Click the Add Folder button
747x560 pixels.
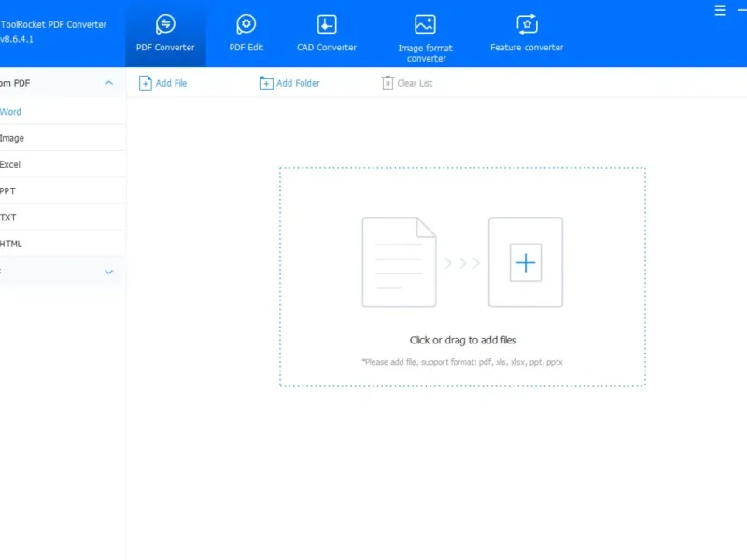(289, 83)
